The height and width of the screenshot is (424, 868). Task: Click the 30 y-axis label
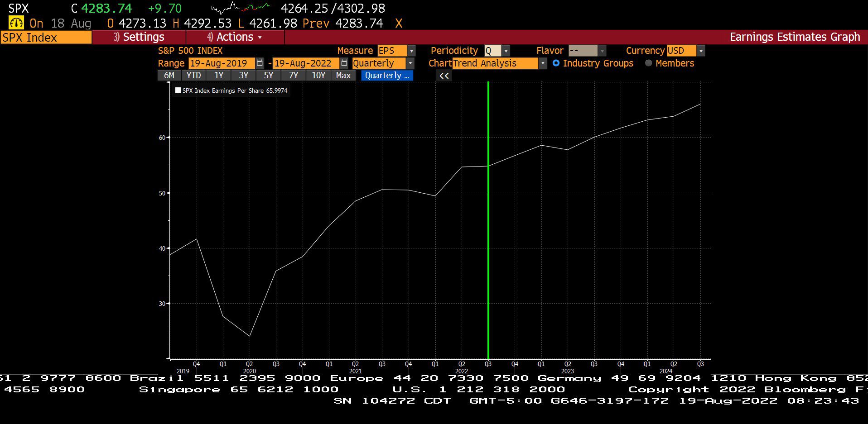162,304
